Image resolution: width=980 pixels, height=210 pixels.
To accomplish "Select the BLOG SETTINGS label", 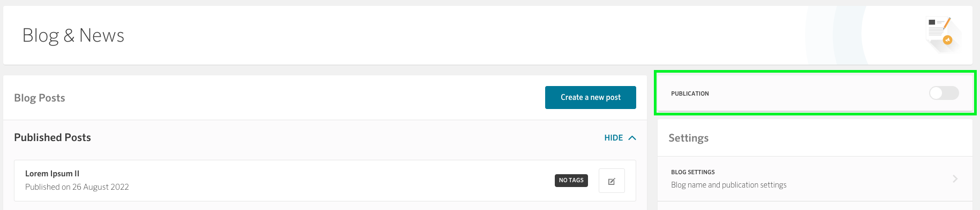I will point(693,172).
